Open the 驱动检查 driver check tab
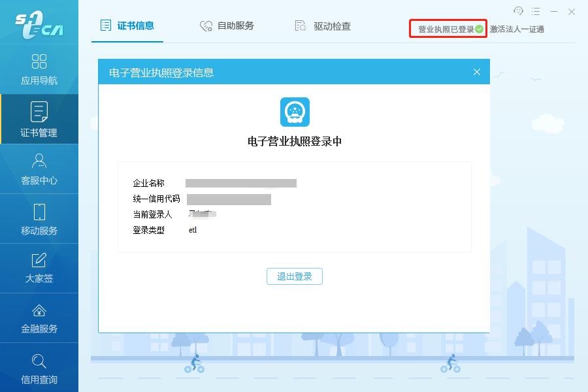This screenshot has height=392, width=588. tap(322, 26)
